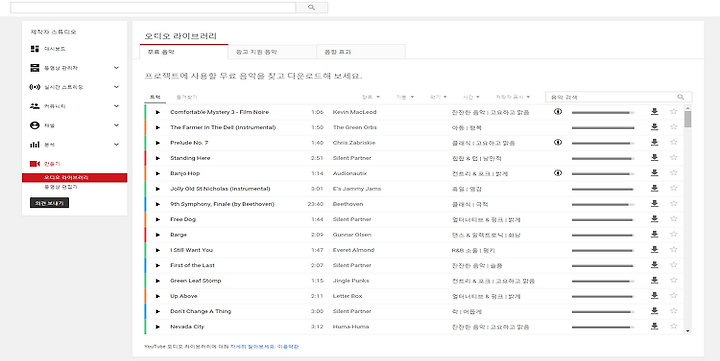The width and height of the screenshot is (720, 361).
Task: Click the magnifier icon in the top search bar
Action: click(x=311, y=7)
